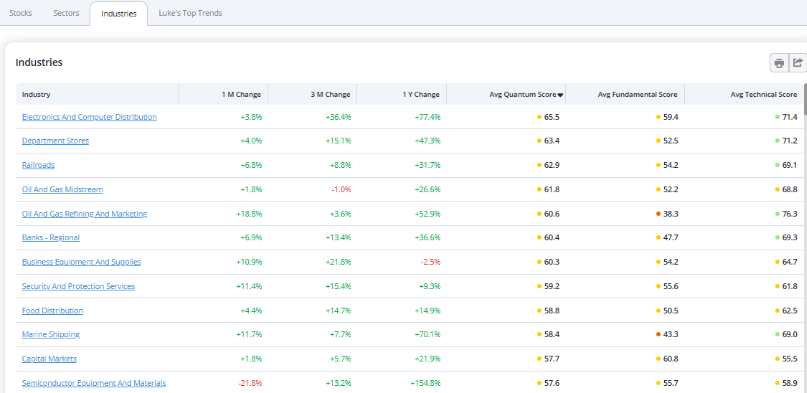Open the Sectors tab

coord(66,13)
